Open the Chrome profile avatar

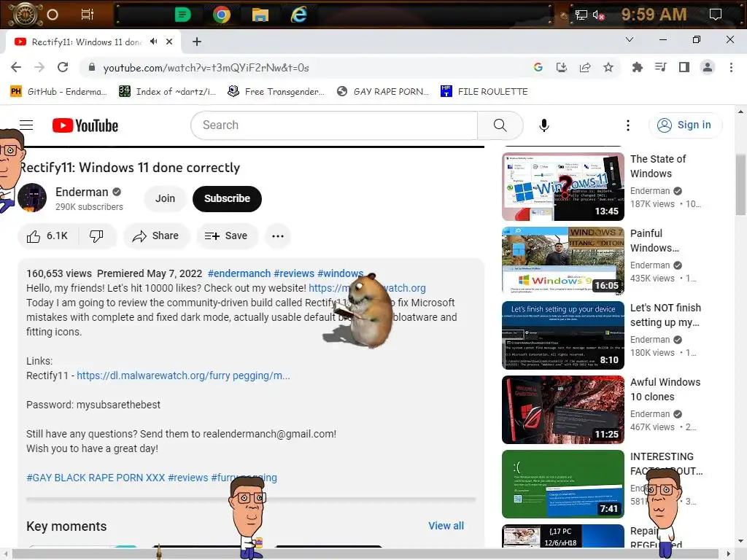708,67
